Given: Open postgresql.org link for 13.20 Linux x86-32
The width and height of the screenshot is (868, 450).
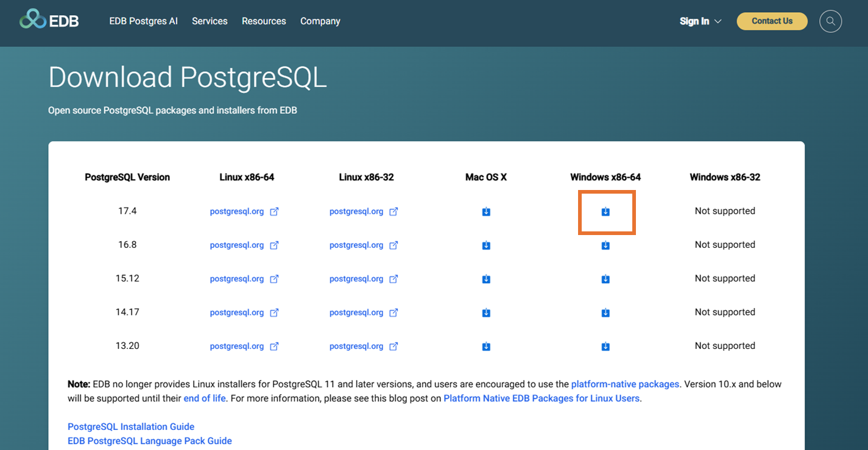Looking at the screenshot, I should point(356,346).
